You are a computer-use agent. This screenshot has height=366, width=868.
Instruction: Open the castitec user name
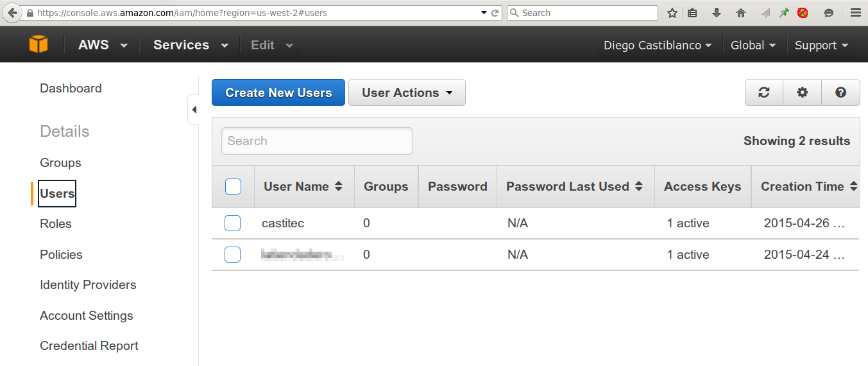(x=283, y=223)
